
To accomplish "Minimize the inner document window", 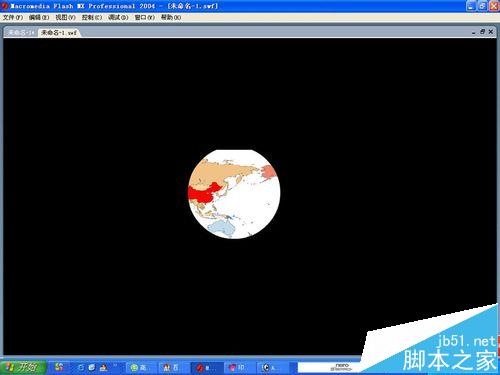I will click(x=473, y=32).
